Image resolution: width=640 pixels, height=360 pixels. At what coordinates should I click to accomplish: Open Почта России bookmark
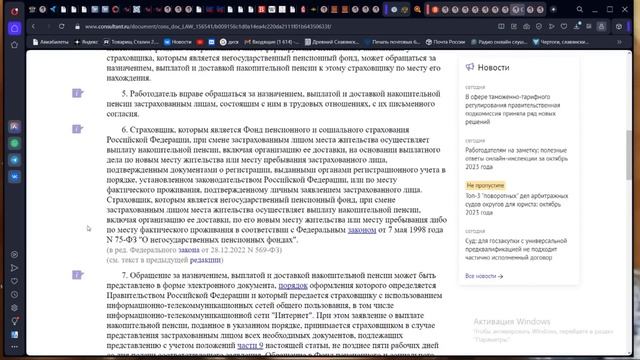pyautogui.click(x=445, y=42)
